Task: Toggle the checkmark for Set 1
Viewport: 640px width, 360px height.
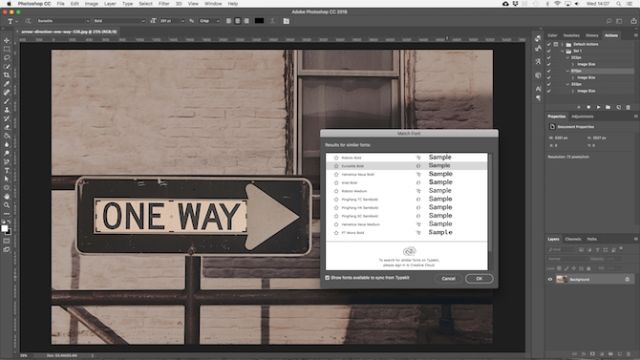Action: coord(549,51)
